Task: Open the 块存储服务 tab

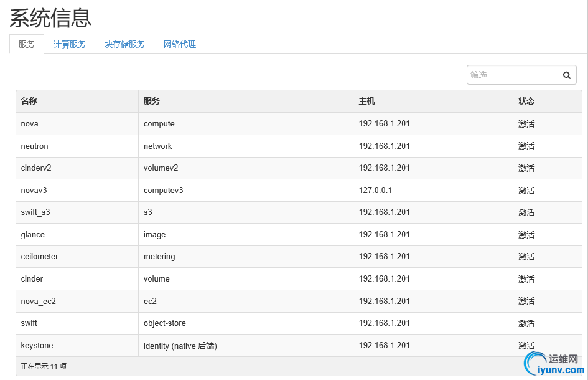Action: tap(124, 44)
